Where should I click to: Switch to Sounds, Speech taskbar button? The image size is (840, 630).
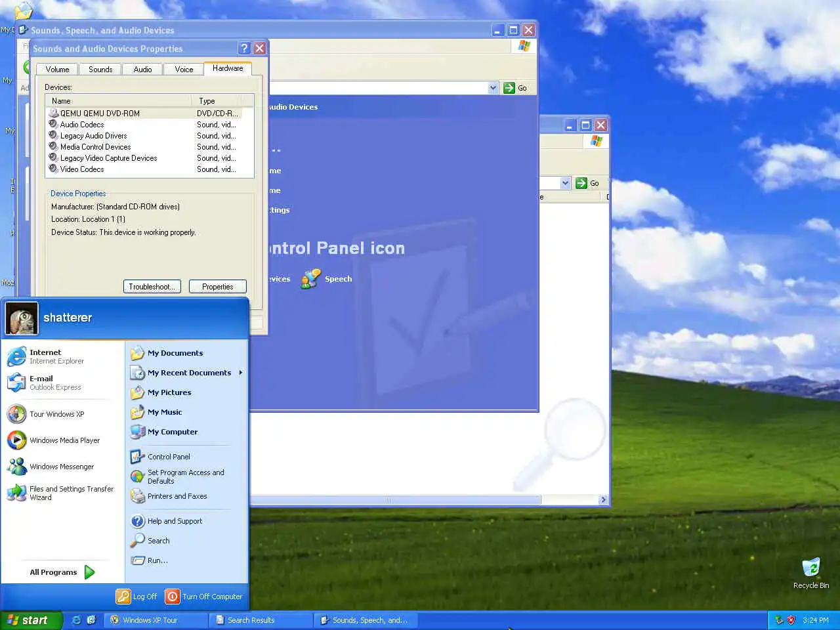[x=366, y=620]
